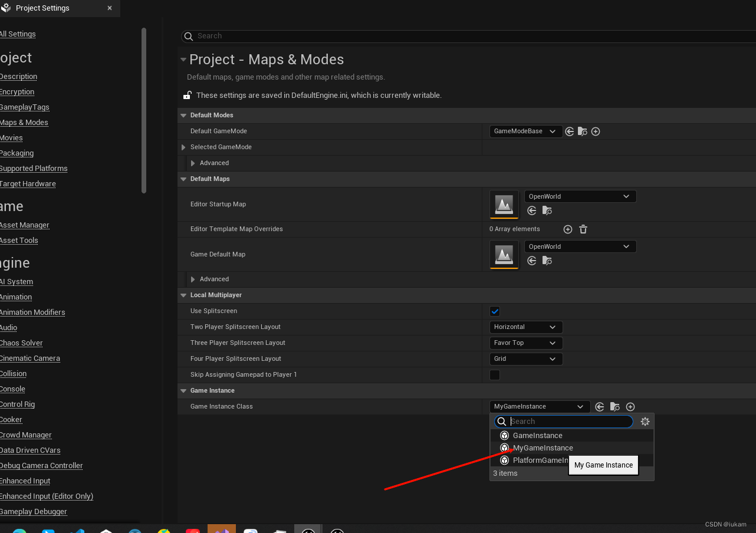Open Asset Manager settings page
Screen dimensions: 756x533
point(24,225)
